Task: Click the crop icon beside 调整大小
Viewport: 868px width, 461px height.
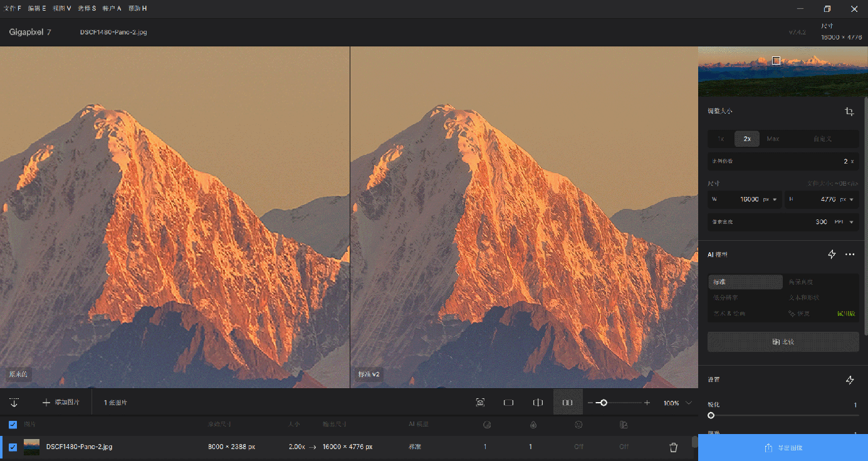Action: click(x=849, y=112)
